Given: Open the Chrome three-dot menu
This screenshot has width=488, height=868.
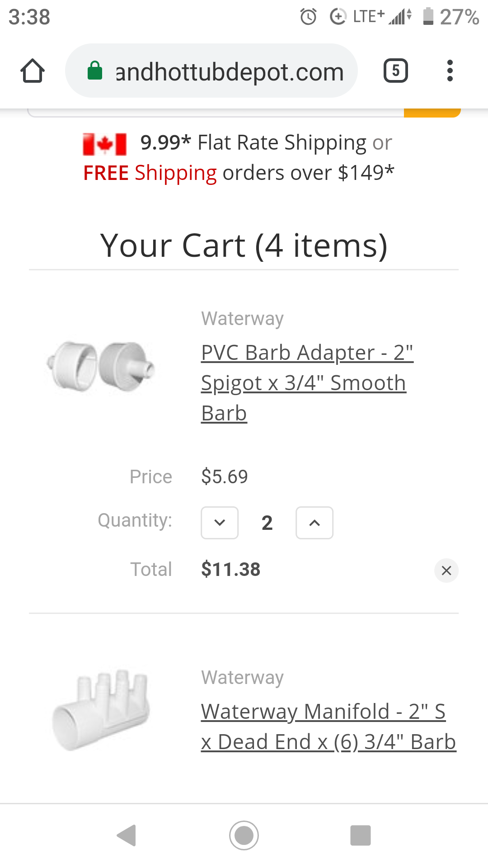Looking at the screenshot, I should 450,71.
